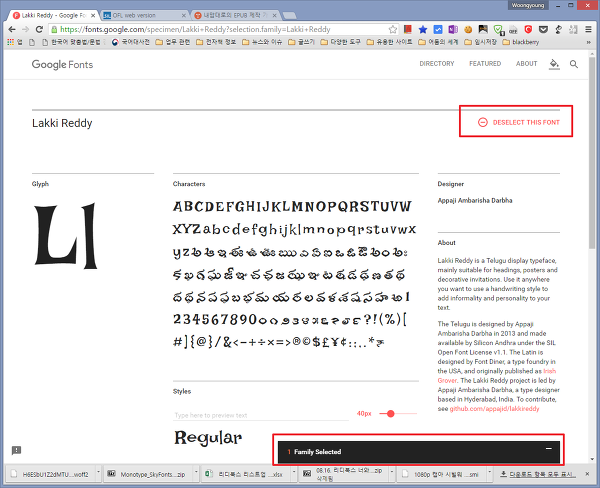Click the red book extension icon
The height and width of the screenshot is (488, 600).
(x=408, y=29)
